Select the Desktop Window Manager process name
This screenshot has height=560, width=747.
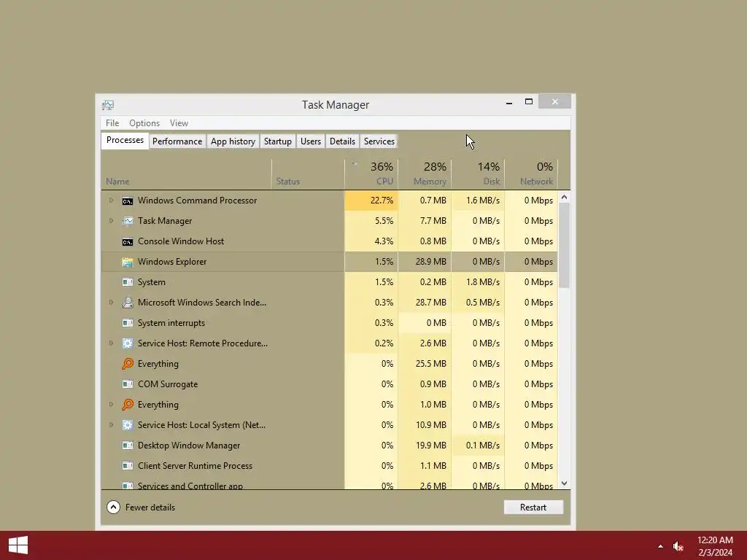[189, 446]
